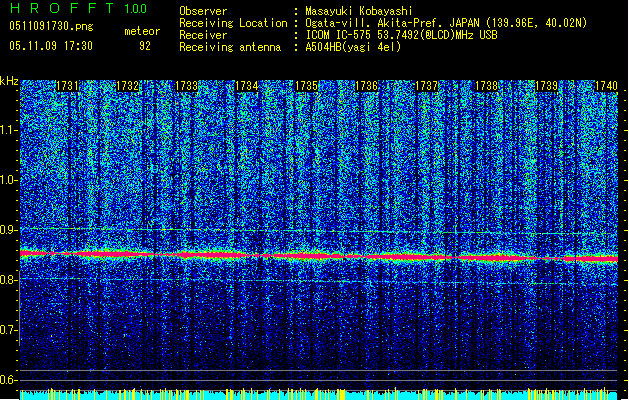Select the 05.11.09 17:30 timestamp

50,45
